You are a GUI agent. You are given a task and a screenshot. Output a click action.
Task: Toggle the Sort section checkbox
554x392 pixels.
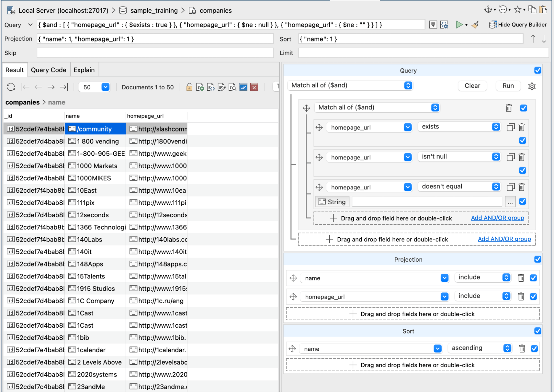537,331
